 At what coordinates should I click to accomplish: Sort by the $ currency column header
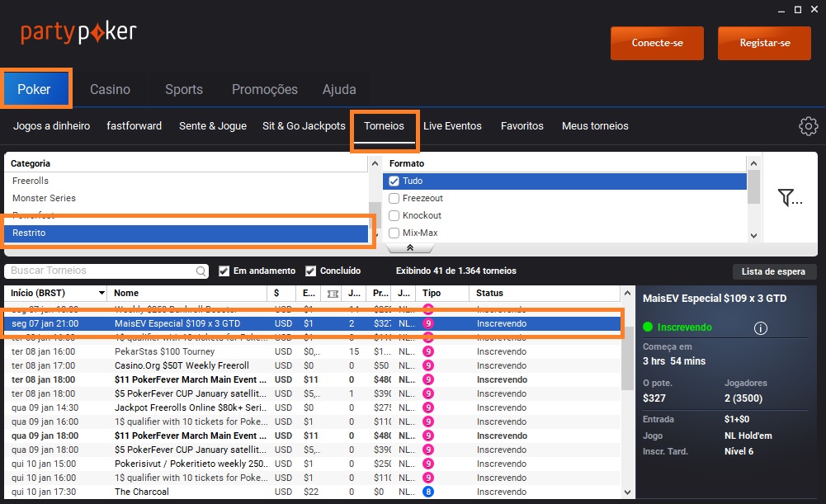click(281, 293)
